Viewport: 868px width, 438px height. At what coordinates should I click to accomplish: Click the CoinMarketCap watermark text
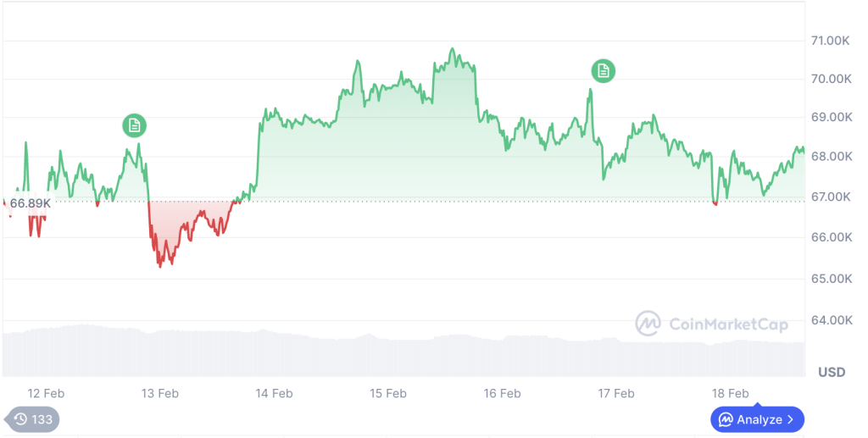coord(728,324)
